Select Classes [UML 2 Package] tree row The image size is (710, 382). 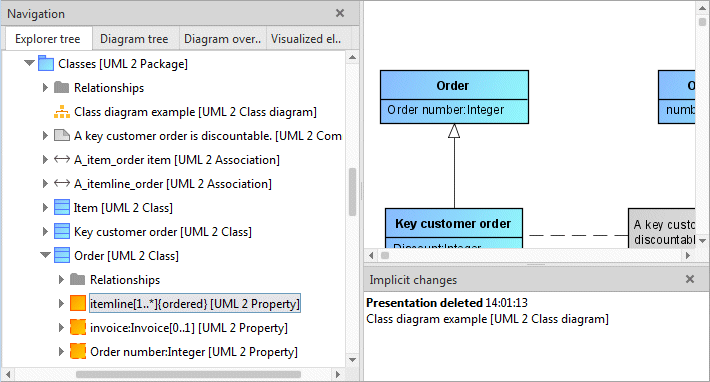[123, 64]
